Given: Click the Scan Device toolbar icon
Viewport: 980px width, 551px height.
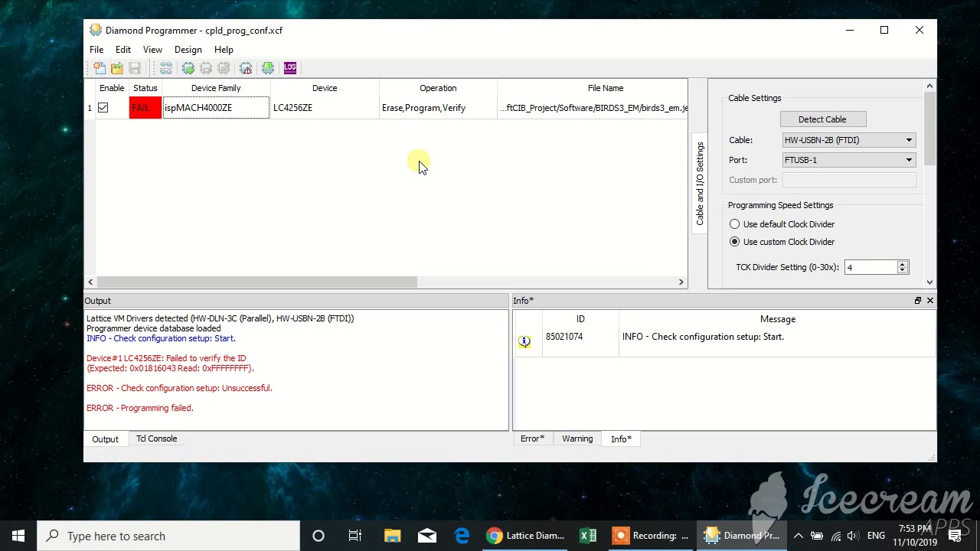Looking at the screenshot, I should click(x=165, y=68).
